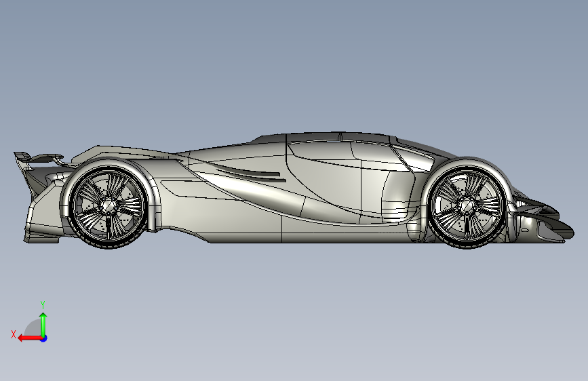Click the green Y axis arrow on the triad

tap(43, 325)
